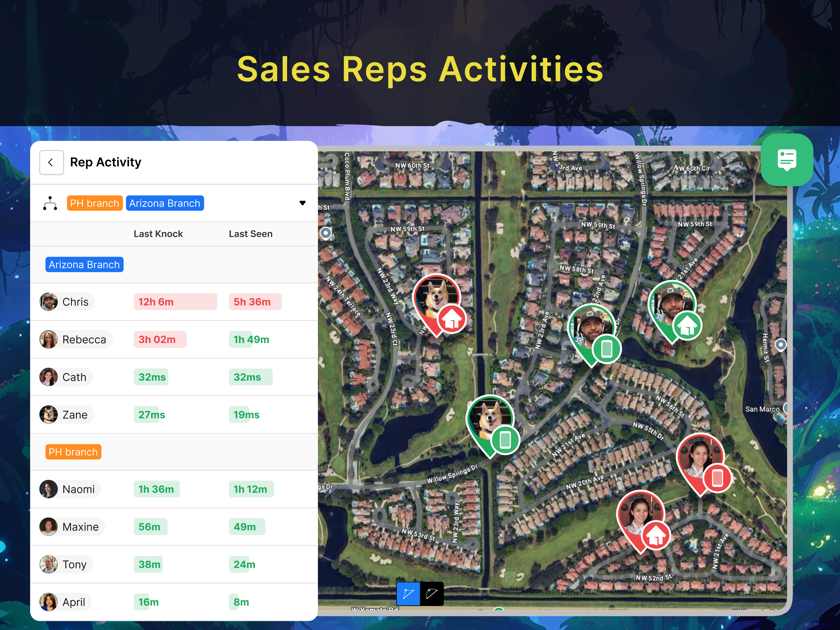Open the green chat message button
This screenshot has width=840, height=630.
click(x=787, y=160)
